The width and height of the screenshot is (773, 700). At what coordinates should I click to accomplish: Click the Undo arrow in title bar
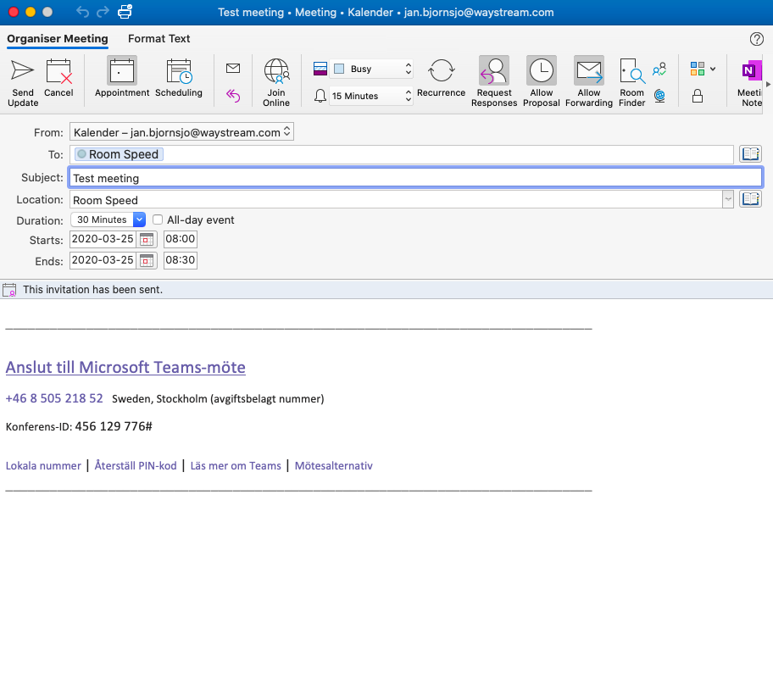pos(82,12)
